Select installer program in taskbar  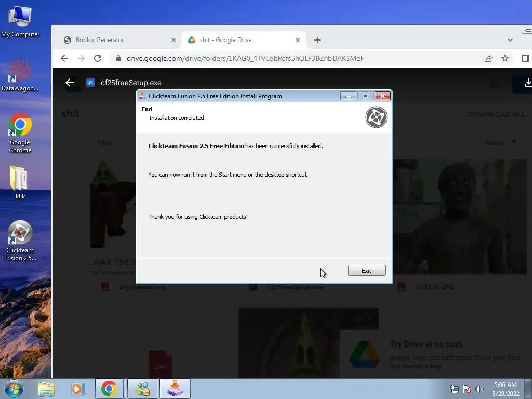tap(175, 389)
